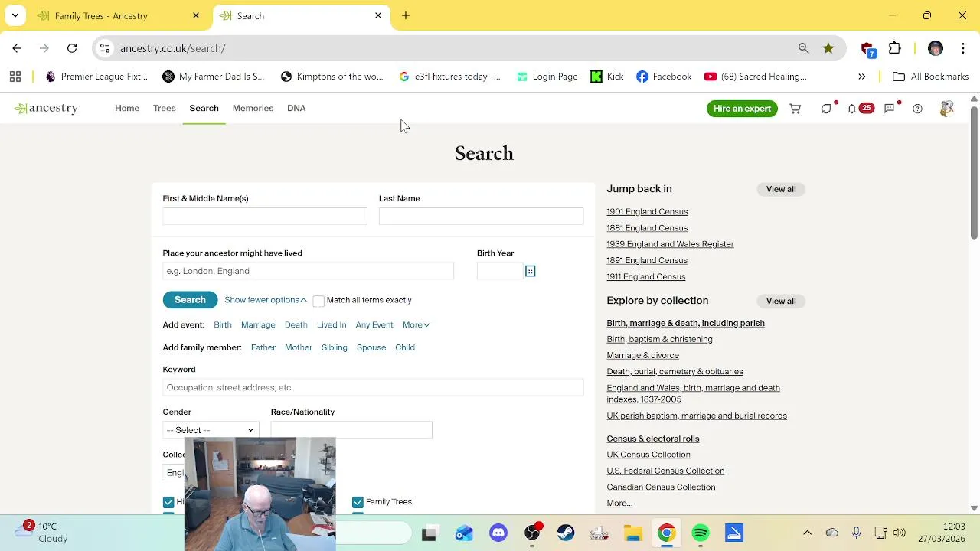This screenshot has height=551, width=980.
Task: Click View all beside Explore by collection
Action: point(781,301)
